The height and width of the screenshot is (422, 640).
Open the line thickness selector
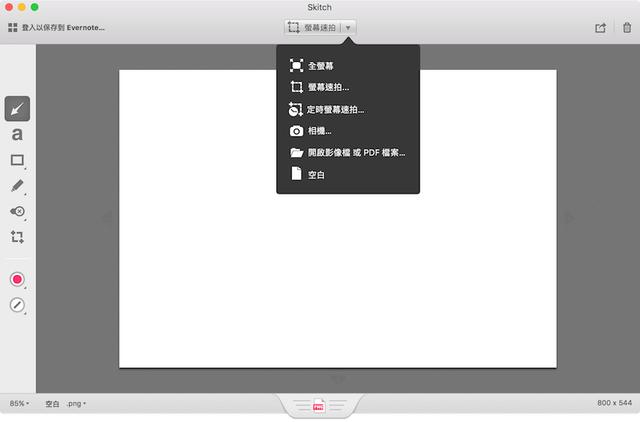coord(17,305)
